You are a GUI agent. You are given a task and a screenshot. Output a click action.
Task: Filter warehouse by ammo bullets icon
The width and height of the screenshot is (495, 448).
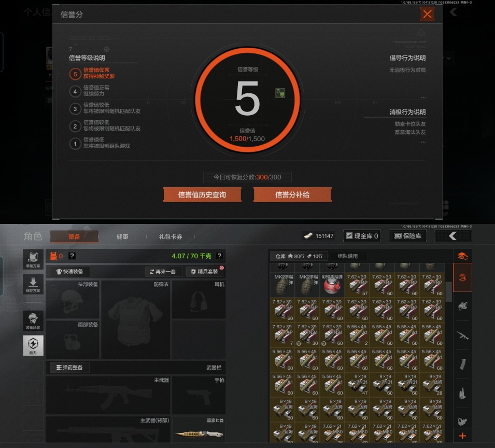[462, 393]
